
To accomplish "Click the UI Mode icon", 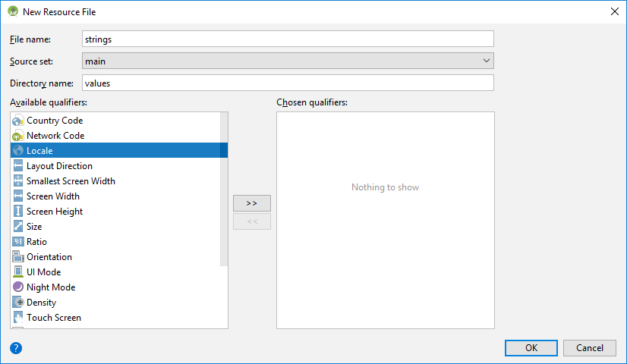I will 18,272.
